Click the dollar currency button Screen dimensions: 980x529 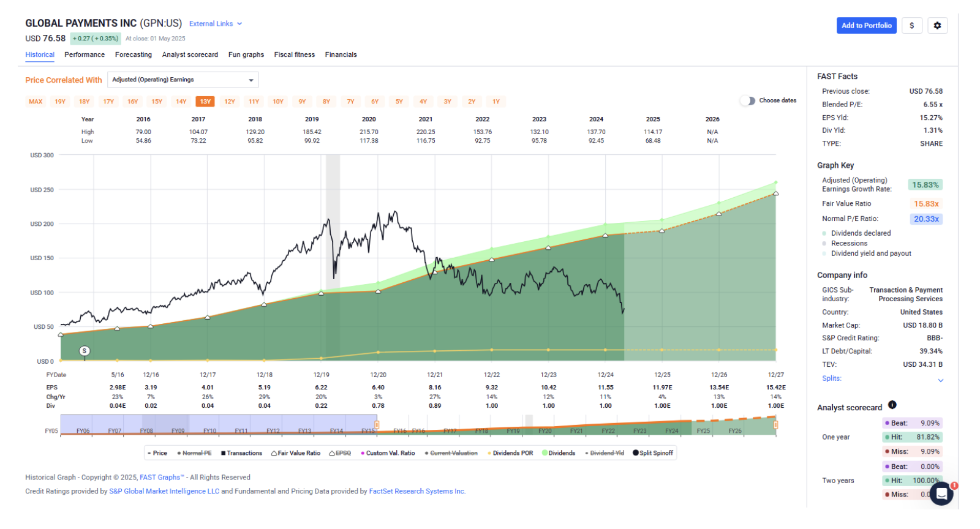912,26
